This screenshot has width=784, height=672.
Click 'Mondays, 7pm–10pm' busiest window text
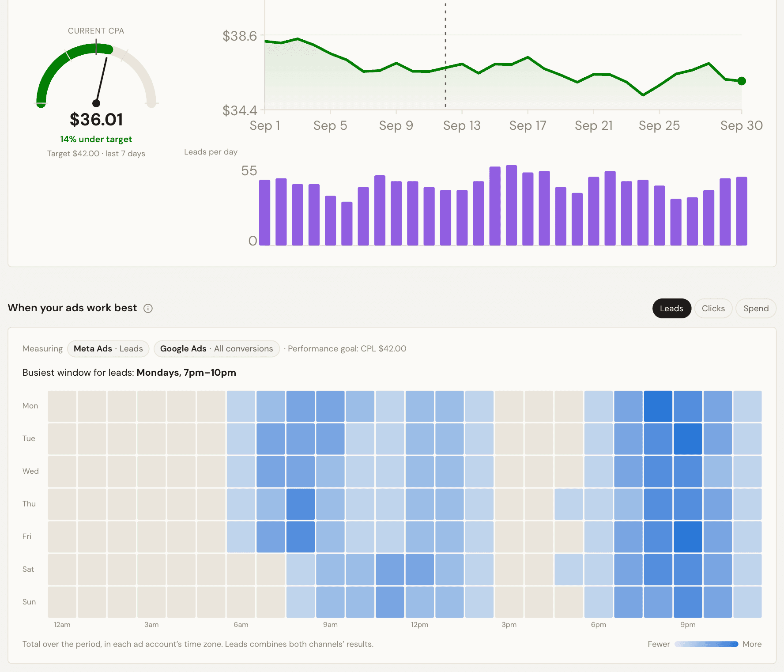click(186, 373)
